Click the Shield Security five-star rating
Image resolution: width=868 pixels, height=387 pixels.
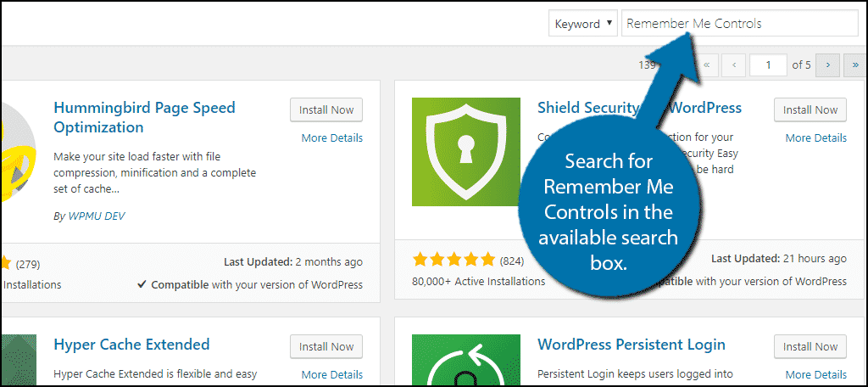pos(453,259)
